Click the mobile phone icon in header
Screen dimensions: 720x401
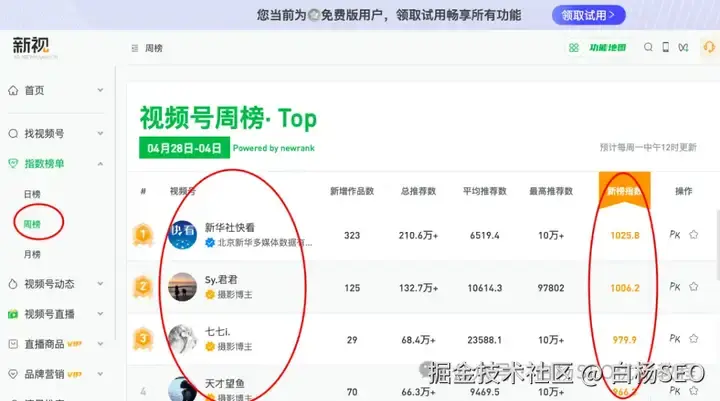click(665, 47)
